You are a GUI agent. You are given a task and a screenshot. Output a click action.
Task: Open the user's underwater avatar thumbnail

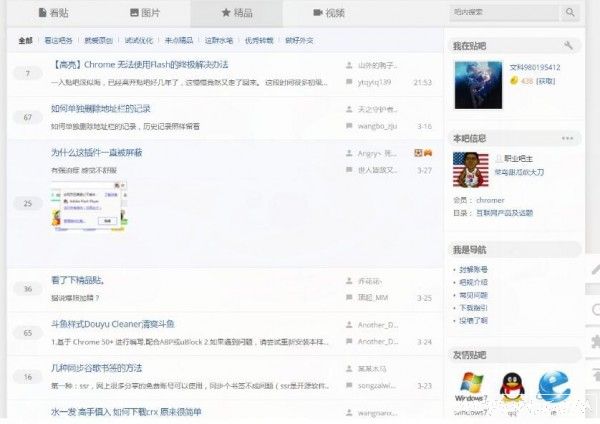pyautogui.click(x=478, y=85)
